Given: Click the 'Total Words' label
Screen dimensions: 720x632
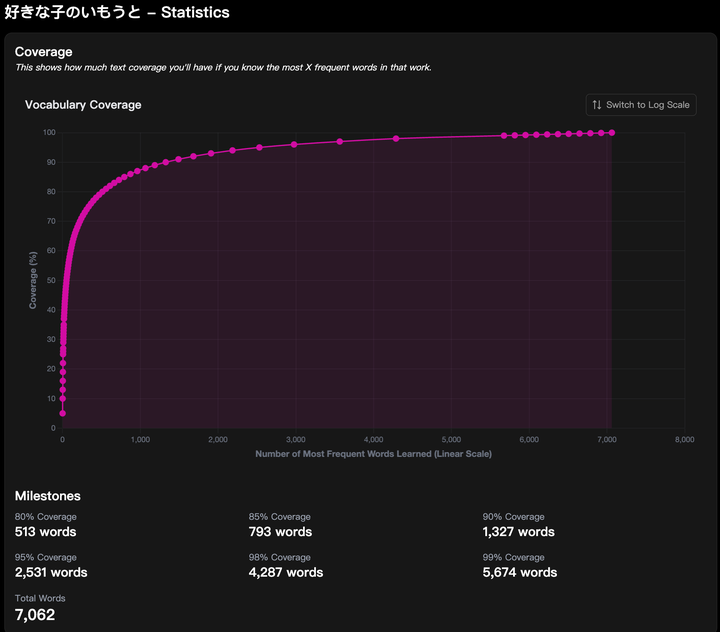Looking at the screenshot, I should 40,598.
